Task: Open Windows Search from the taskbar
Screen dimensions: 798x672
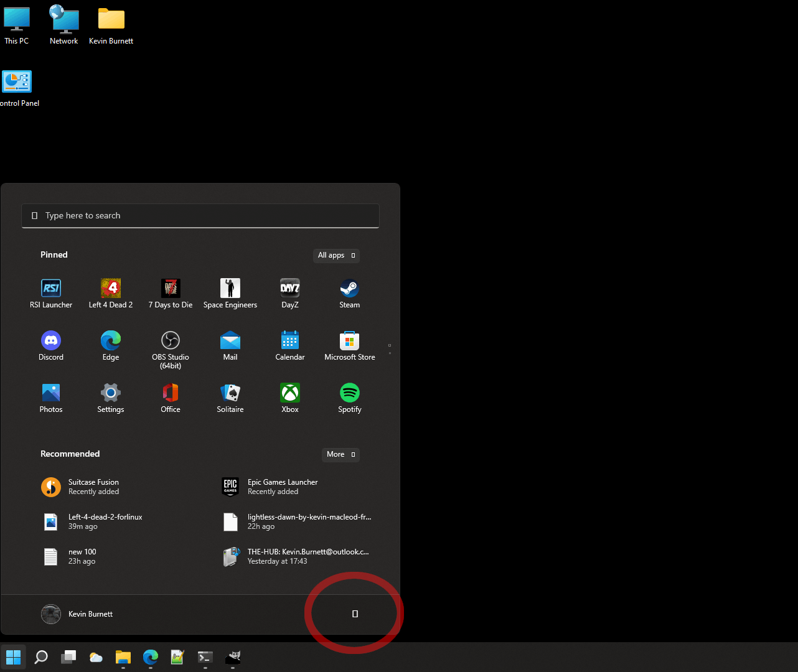Action: click(41, 657)
